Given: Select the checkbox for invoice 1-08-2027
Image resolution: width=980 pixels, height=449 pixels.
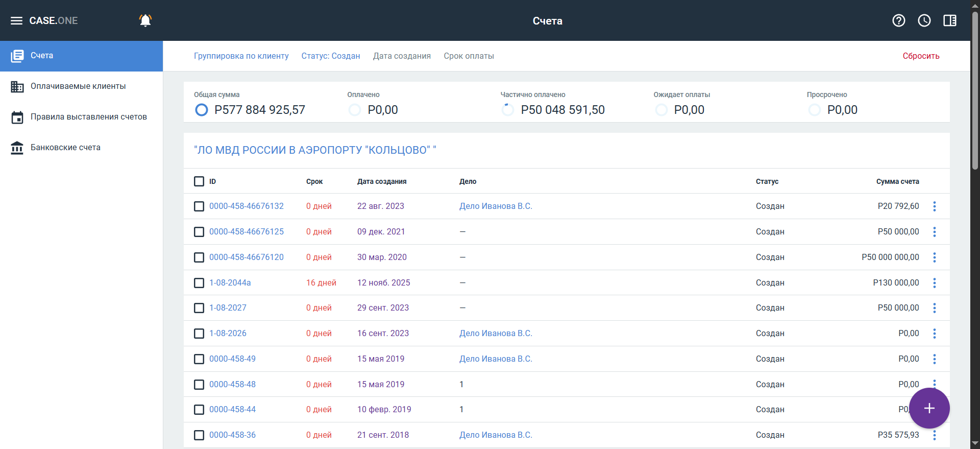Looking at the screenshot, I should [199, 308].
